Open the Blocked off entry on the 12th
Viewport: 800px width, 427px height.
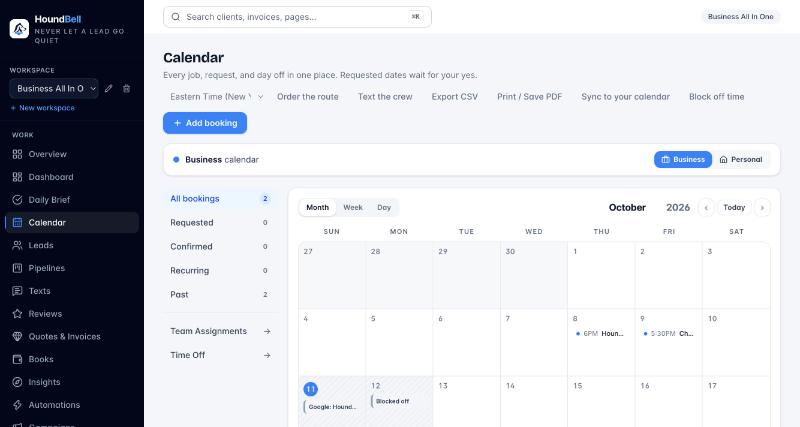[399, 401]
